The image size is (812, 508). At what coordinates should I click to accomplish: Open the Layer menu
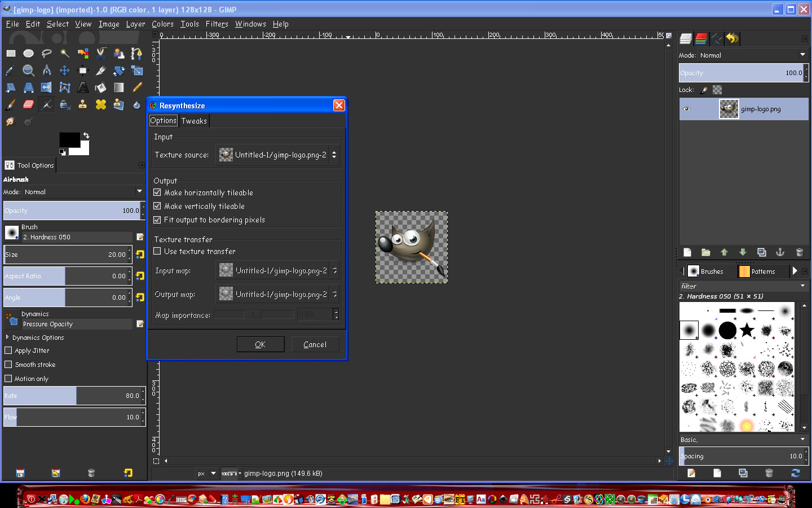(135, 24)
